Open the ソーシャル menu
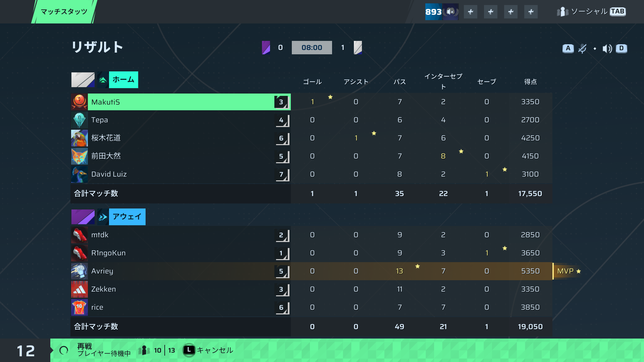 (x=591, y=12)
